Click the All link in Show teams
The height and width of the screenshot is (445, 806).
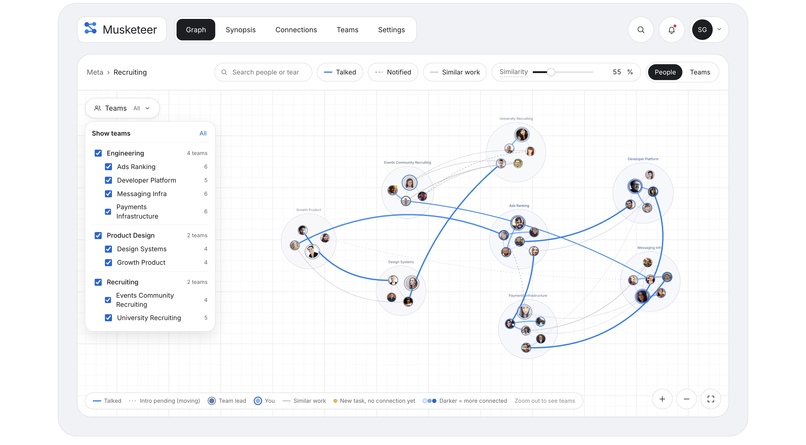[203, 134]
